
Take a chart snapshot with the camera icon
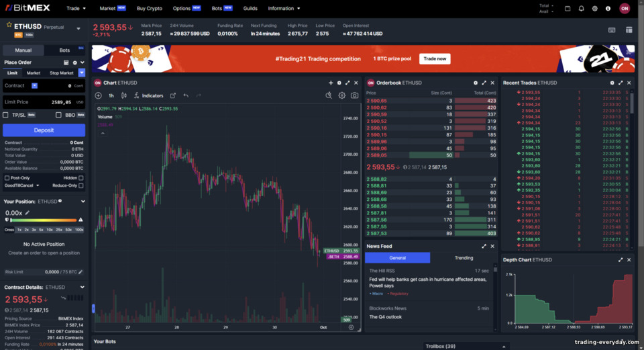[354, 95]
